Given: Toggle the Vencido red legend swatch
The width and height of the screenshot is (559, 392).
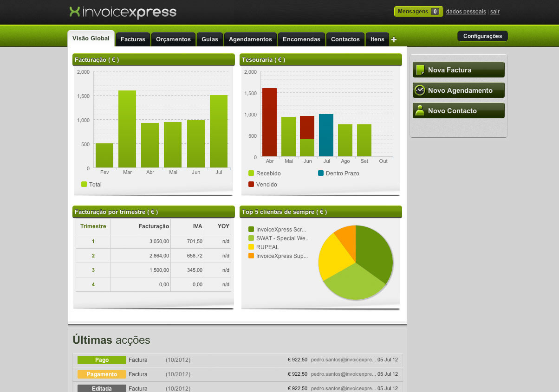Looking at the screenshot, I should pyautogui.click(x=251, y=185).
